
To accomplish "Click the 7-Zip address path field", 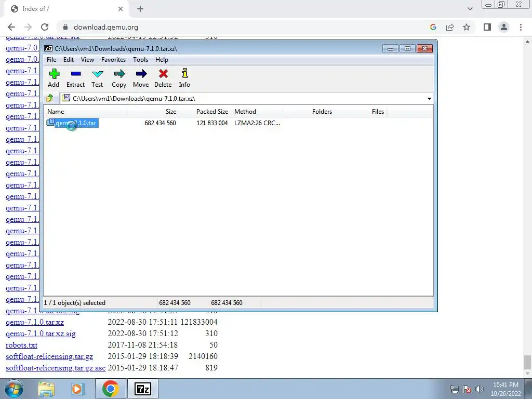I will coord(247,99).
